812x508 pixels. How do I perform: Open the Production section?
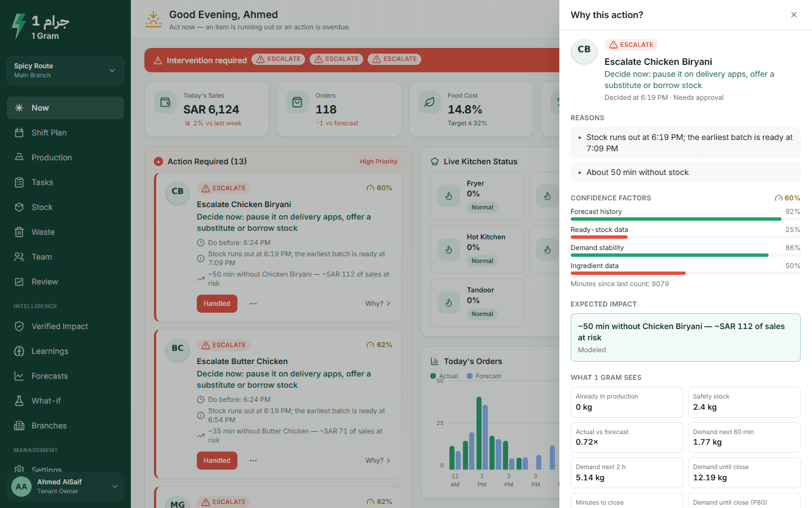click(65, 157)
